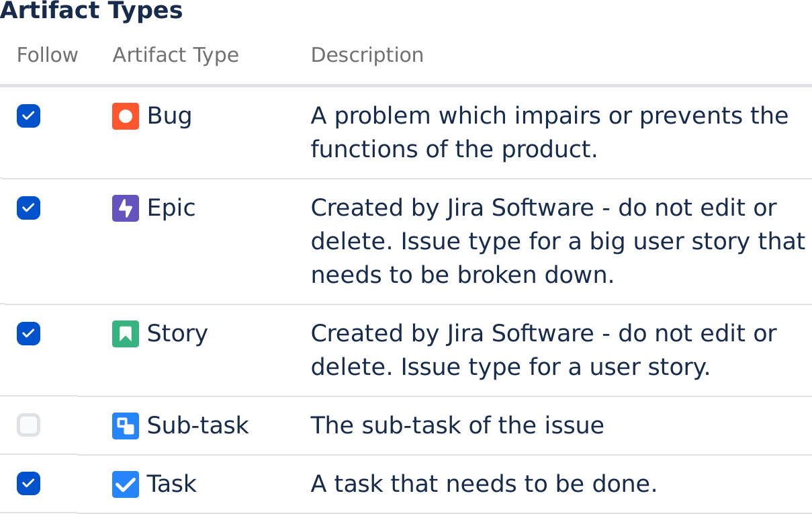Enable Follow checkbox for Sub-task
This screenshot has width=812, height=514.
click(29, 425)
